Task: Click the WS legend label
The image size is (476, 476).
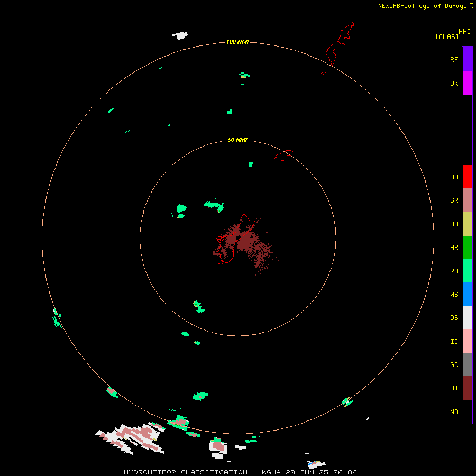Action: pos(454,294)
